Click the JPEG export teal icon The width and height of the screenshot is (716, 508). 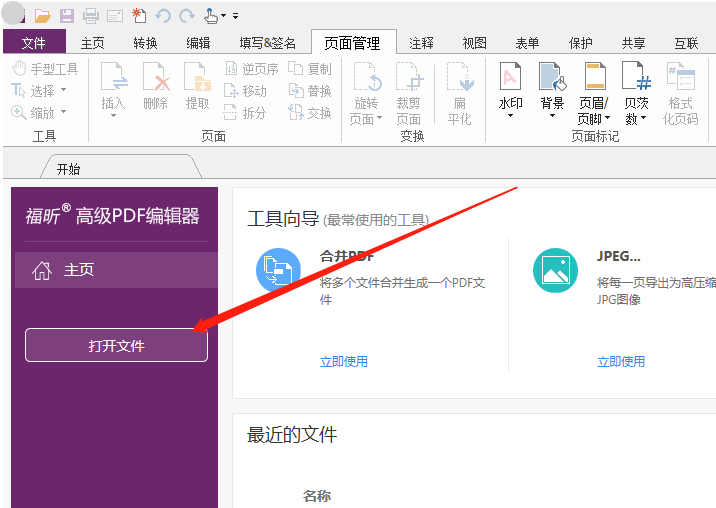pyautogui.click(x=555, y=270)
